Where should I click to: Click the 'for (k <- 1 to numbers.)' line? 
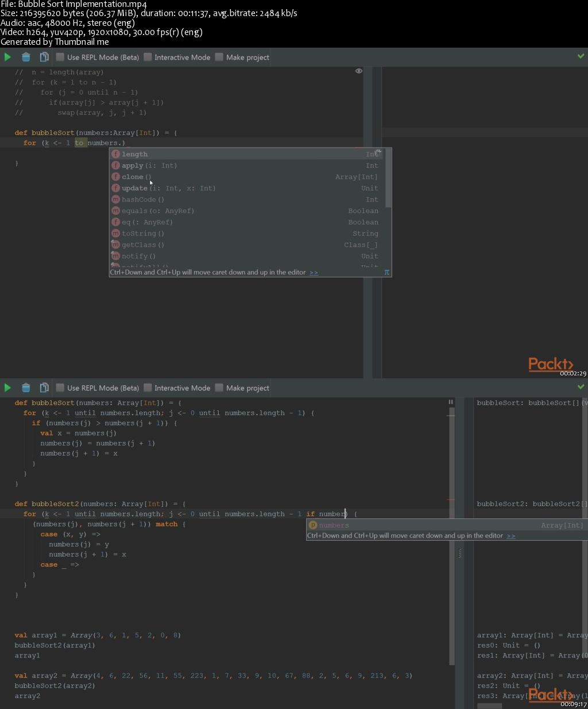coord(73,143)
